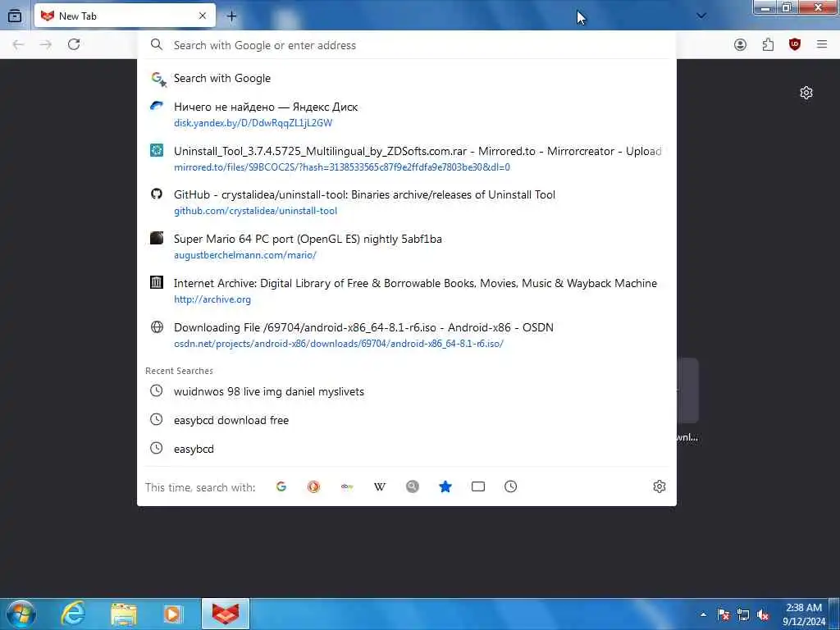Open a new tab with plus button
The height and width of the screenshot is (630, 840).
click(231, 16)
